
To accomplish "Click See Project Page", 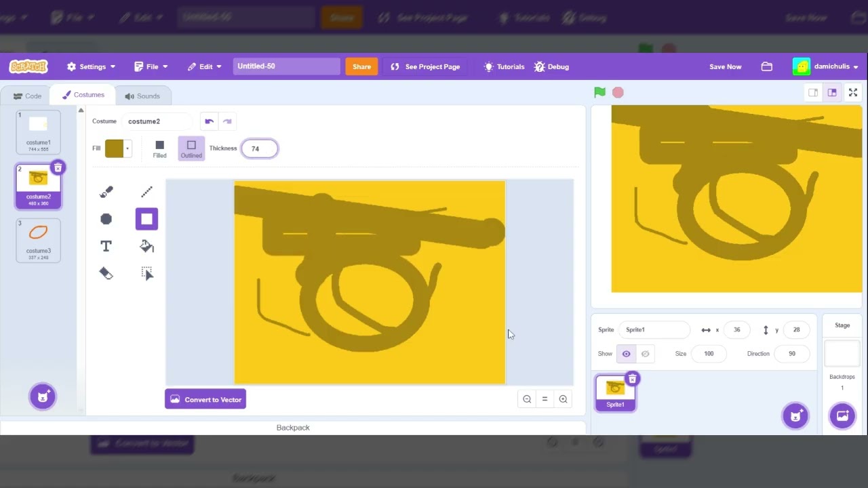I will (425, 66).
